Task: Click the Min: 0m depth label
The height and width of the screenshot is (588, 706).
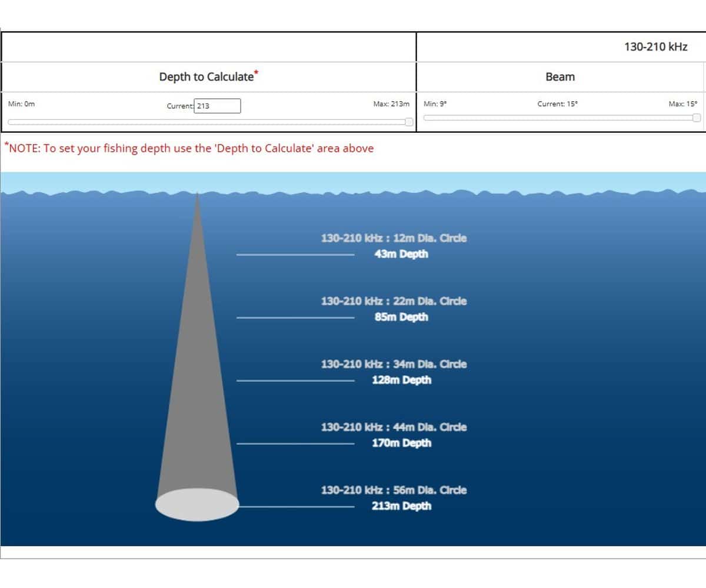Action: [x=22, y=104]
